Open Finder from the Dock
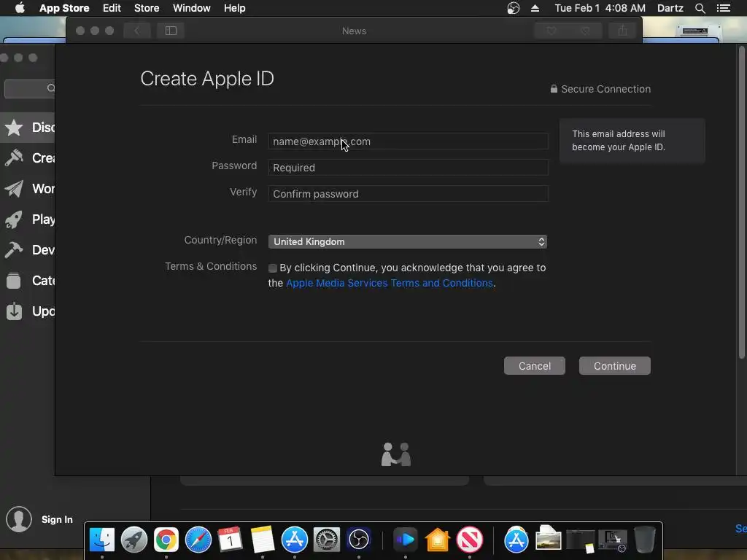The image size is (747, 560). (x=102, y=540)
